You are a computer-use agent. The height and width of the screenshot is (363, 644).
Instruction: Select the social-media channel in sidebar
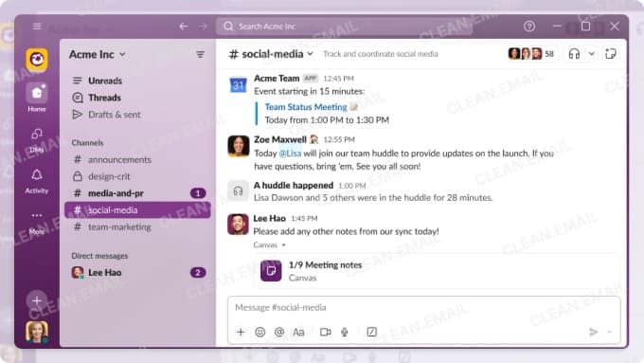pos(137,210)
